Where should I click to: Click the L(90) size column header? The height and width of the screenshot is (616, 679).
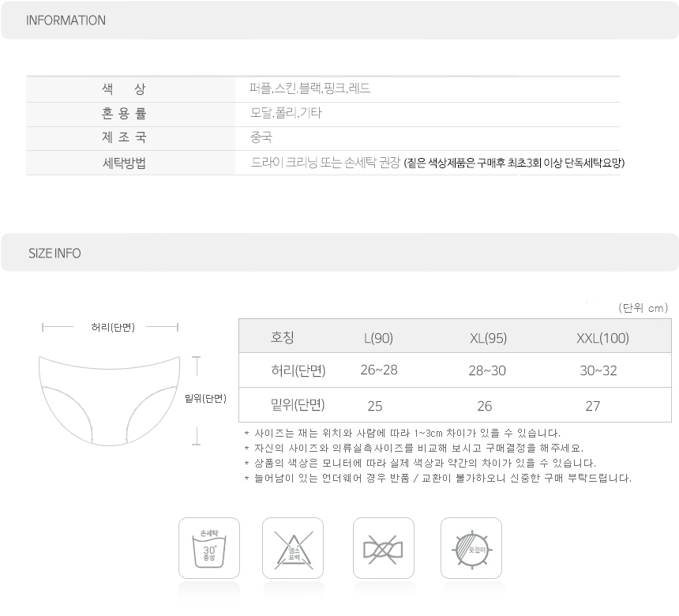[x=378, y=338]
